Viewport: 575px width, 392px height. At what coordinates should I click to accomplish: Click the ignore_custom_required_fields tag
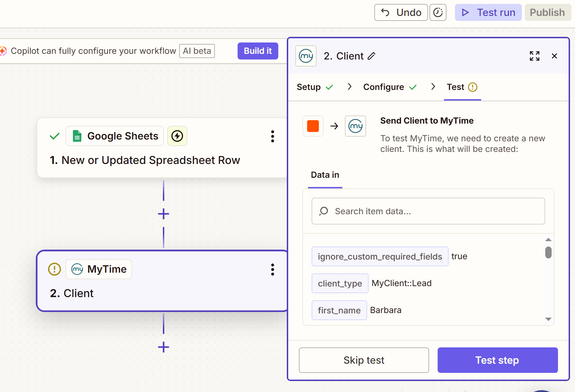[x=380, y=256]
